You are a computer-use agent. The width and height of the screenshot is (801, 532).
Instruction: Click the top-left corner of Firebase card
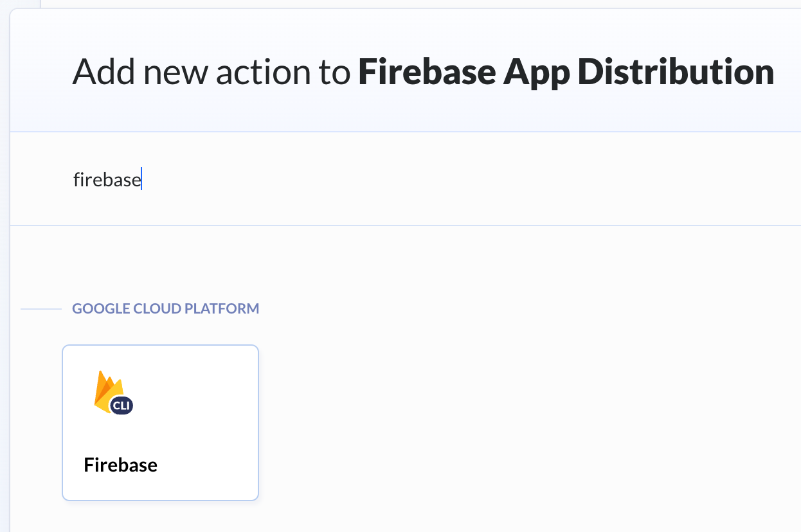(x=65, y=348)
